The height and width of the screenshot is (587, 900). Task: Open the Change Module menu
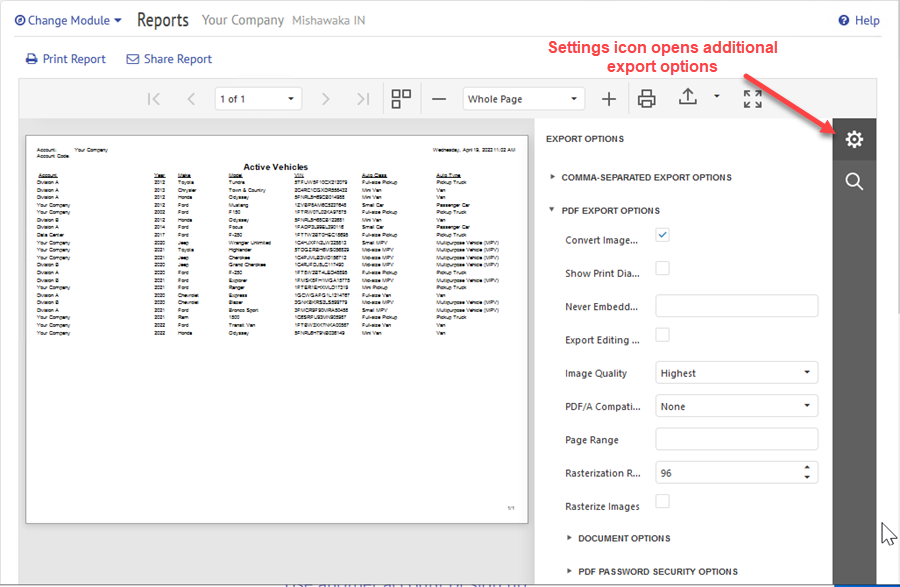[x=68, y=20]
